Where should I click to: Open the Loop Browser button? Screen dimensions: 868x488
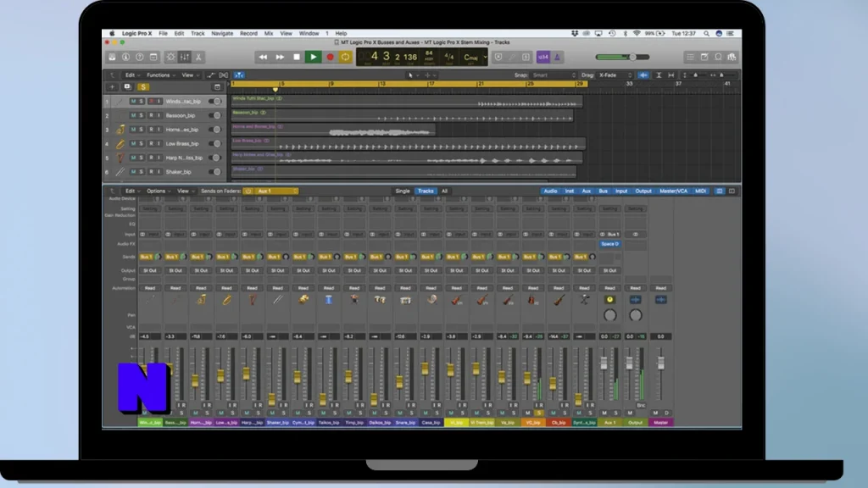click(x=718, y=57)
